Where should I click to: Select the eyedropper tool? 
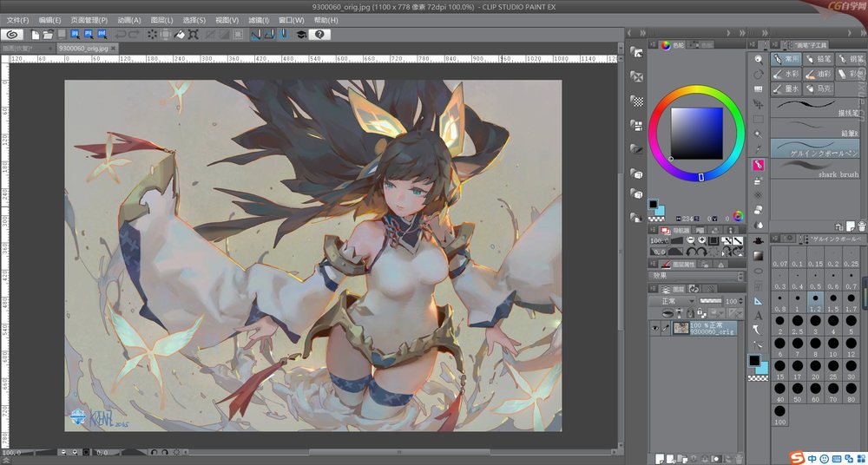click(759, 149)
